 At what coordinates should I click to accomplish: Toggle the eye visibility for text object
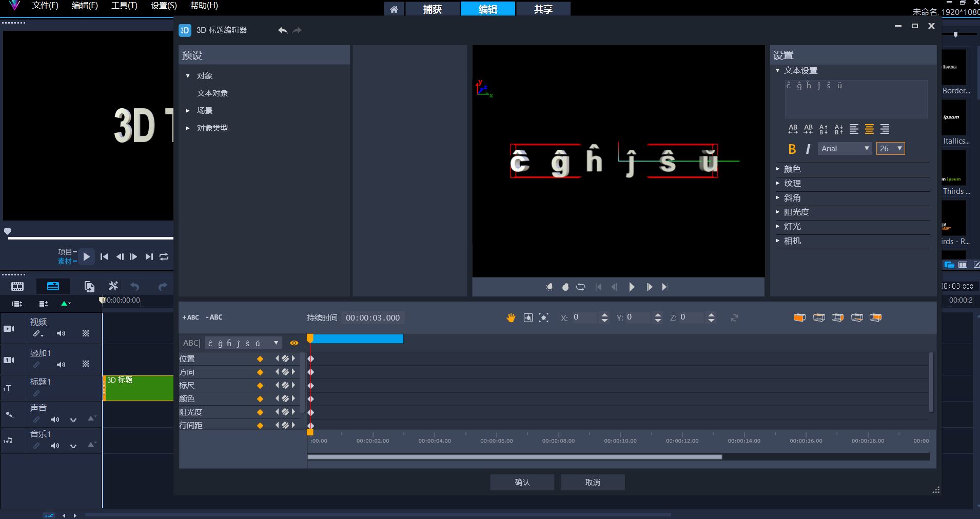pyautogui.click(x=294, y=343)
